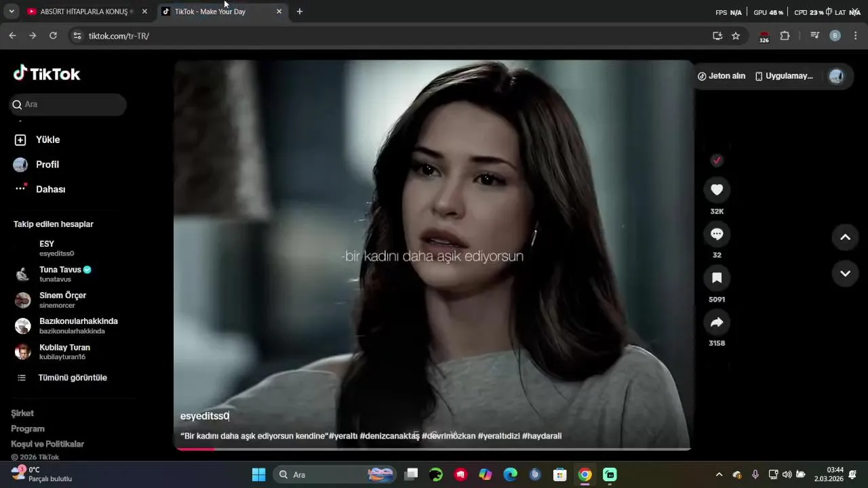Go to the next video with down chevron
This screenshot has height=488, width=868.
pos(845,274)
